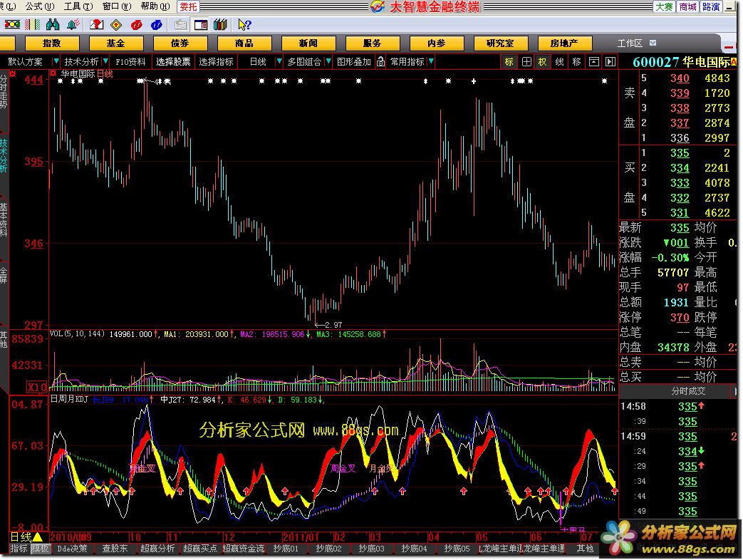Click the window layout toolbar icon

point(201,25)
